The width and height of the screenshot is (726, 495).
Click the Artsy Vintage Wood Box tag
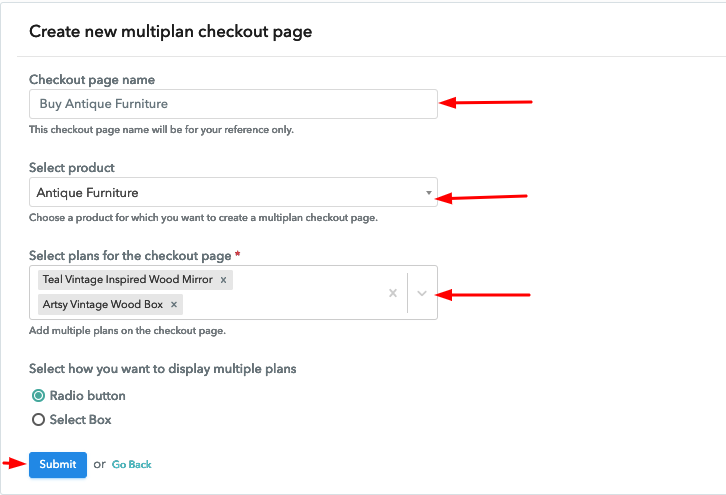(x=102, y=304)
